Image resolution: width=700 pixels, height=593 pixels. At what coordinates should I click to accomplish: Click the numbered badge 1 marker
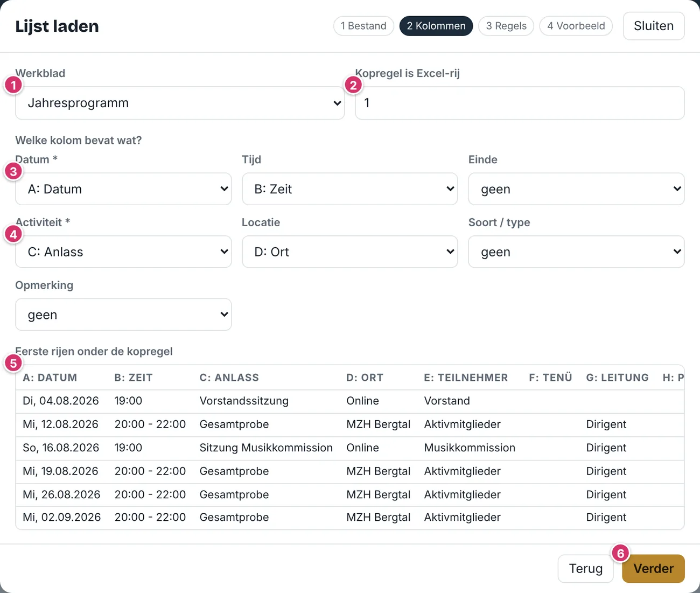[x=13, y=85]
